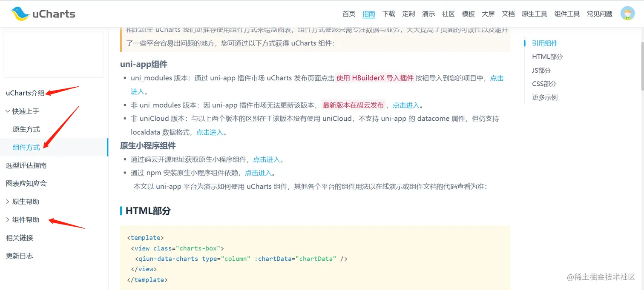Open 图表应知应会 sidebar item

26,183
